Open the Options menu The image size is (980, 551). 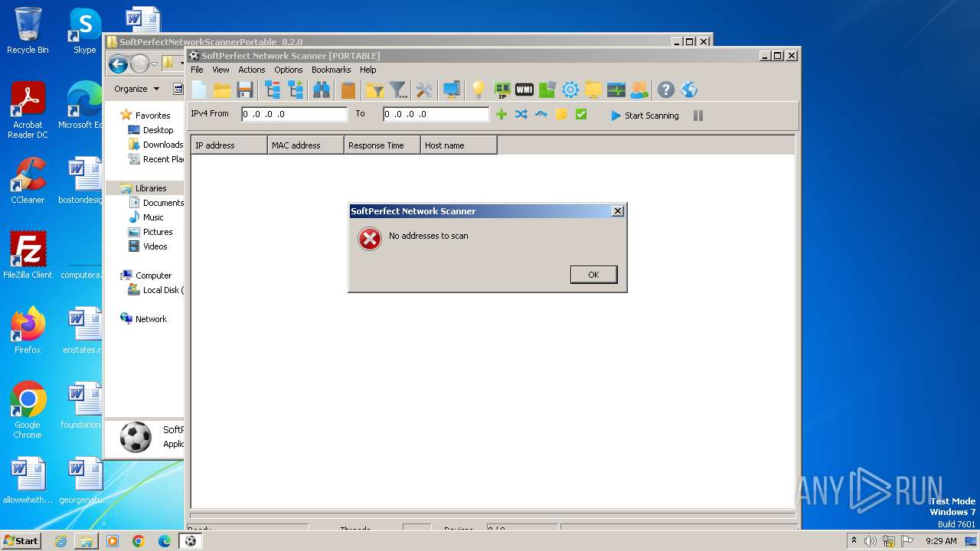coord(289,70)
